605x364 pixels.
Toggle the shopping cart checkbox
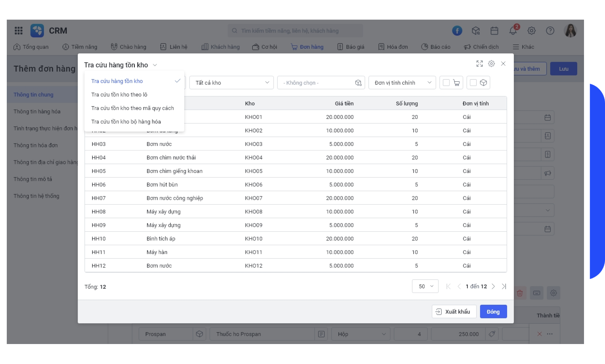click(446, 83)
